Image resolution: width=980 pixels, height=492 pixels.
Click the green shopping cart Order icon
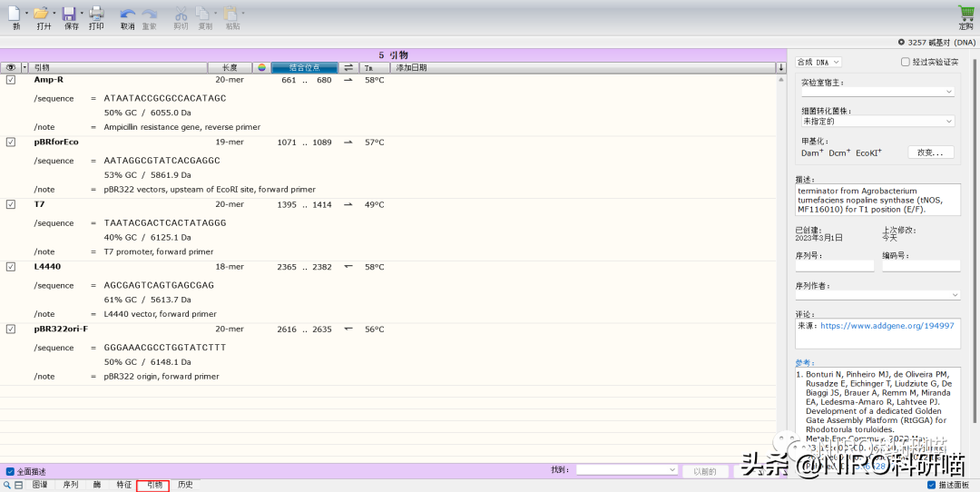point(965,14)
